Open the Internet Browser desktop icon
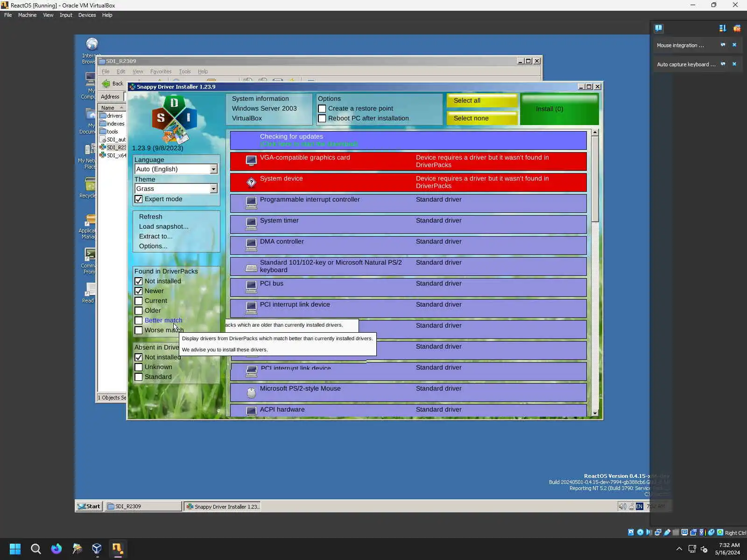This screenshot has height=560, width=747. coord(92,44)
